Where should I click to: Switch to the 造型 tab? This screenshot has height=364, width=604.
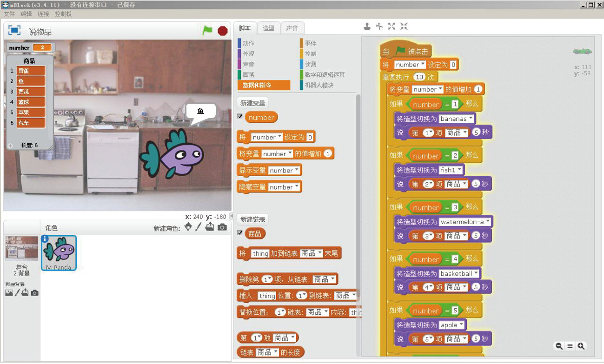coord(268,28)
